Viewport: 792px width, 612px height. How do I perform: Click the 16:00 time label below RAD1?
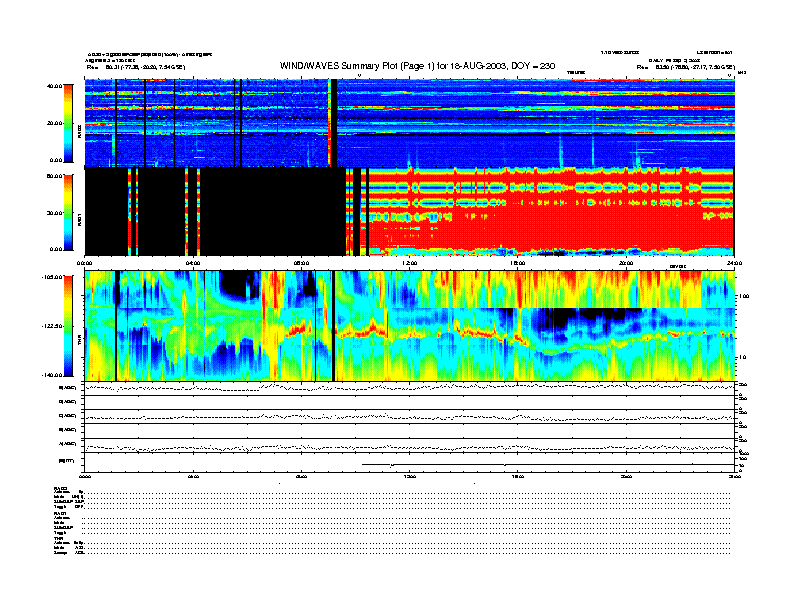[x=518, y=263]
